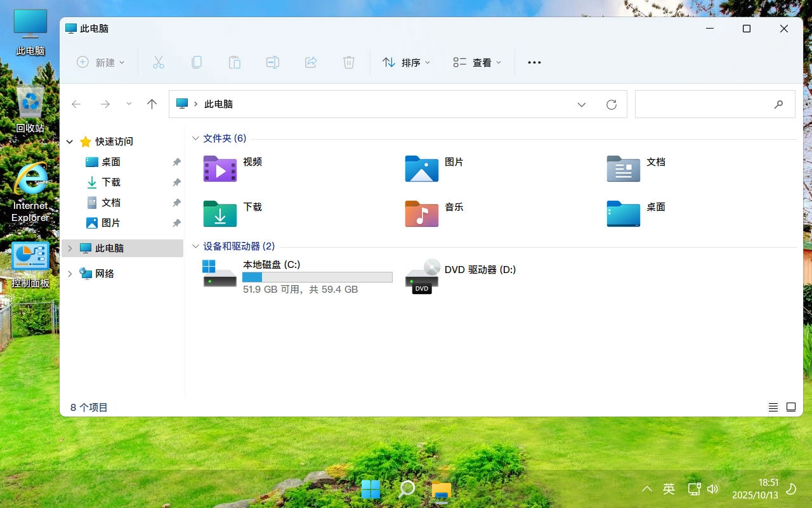Screen dimensions: 812x508
Task: Open Internet Explorer from the desktop
Action: [30, 180]
